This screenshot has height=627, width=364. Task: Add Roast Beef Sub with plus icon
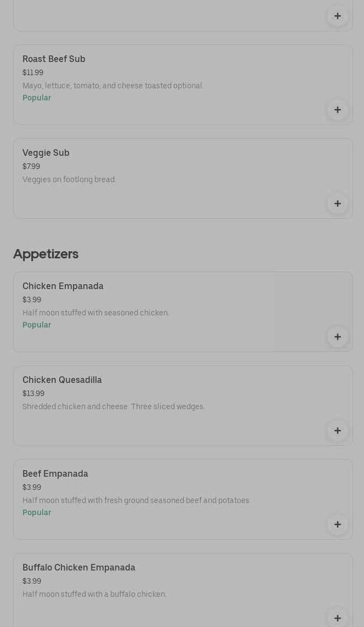[x=338, y=110]
